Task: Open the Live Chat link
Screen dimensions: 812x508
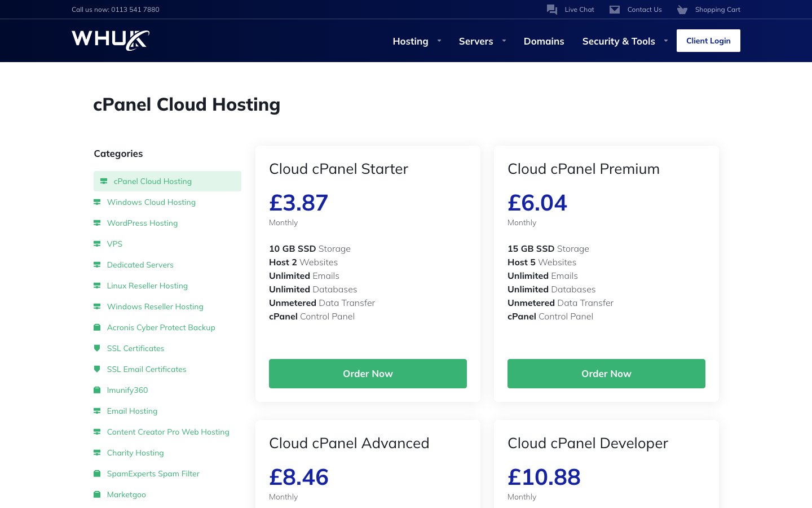Action: (x=579, y=10)
